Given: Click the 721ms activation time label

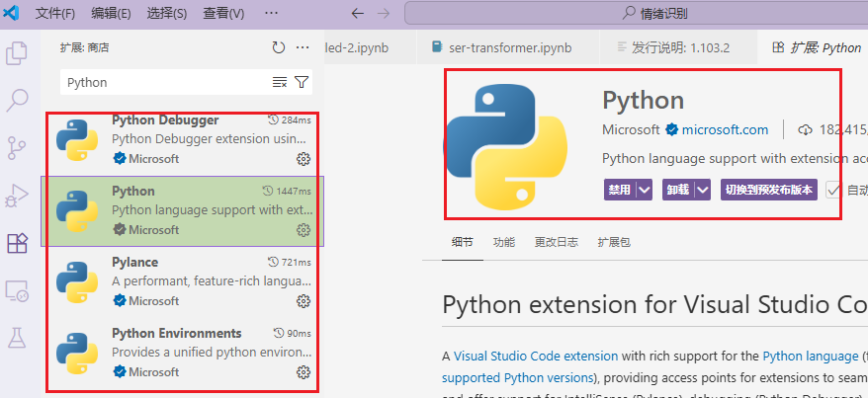Looking at the screenshot, I should pyautogui.click(x=289, y=262).
